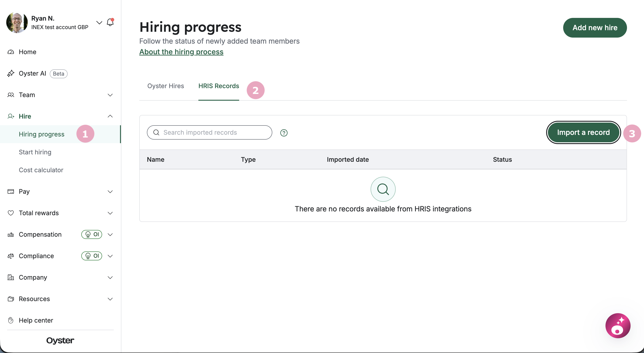Click the Resources folder icon
The height and width of the screenshot is (353, 644).
(11, 299)
